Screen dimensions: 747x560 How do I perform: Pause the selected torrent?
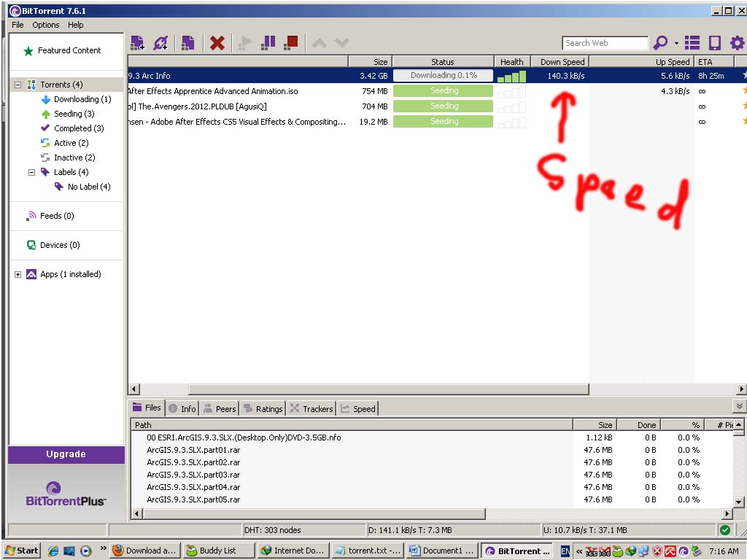coord(268,43)
